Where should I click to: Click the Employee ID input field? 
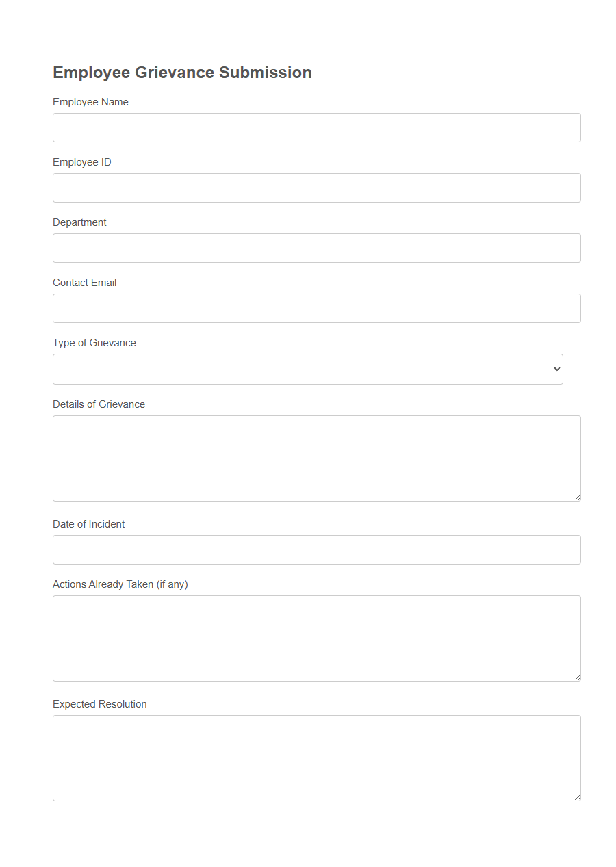pyautogui.click(x=316, y=187)
